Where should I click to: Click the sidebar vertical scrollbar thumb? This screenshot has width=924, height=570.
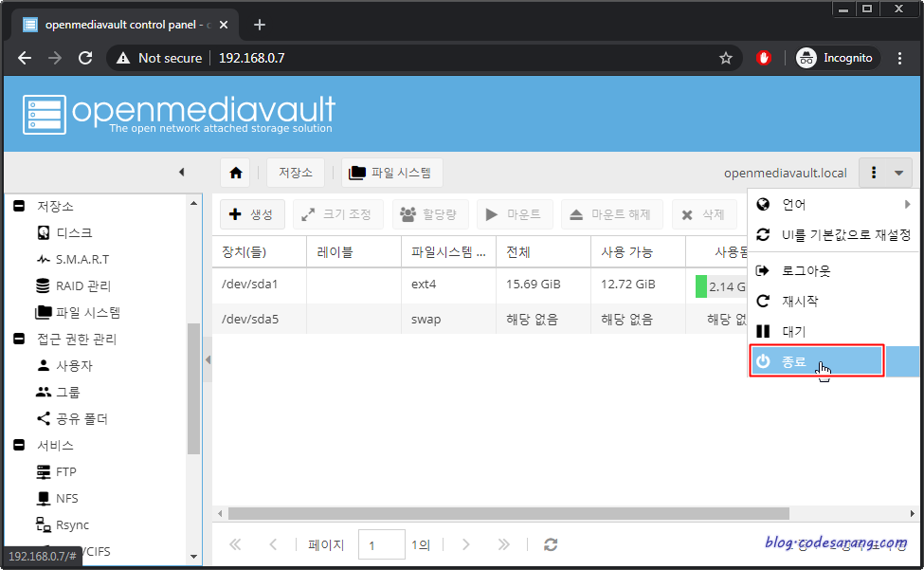pos(193,389)
